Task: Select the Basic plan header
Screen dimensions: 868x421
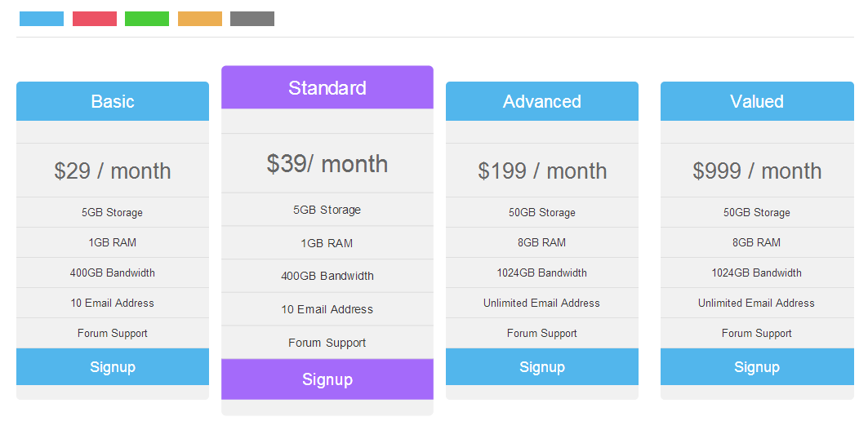Action: click(x=113, y=101)
